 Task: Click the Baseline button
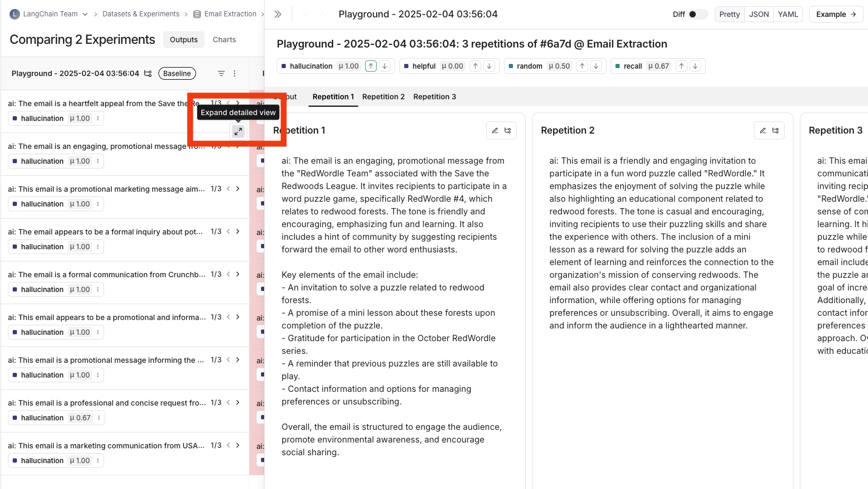177,73
